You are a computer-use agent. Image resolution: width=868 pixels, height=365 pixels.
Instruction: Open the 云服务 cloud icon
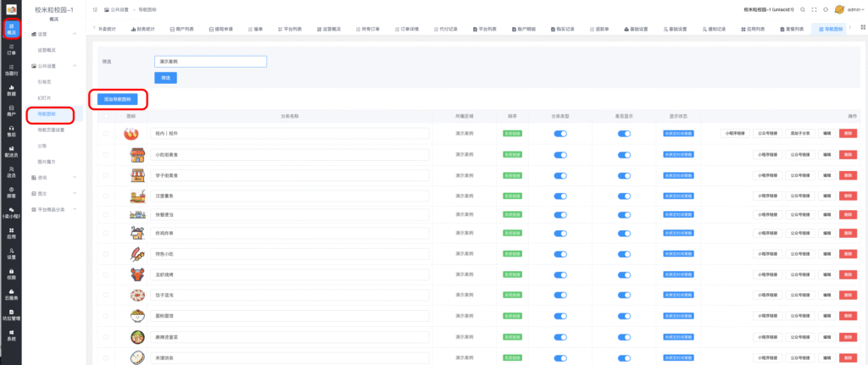click(11, 294)
